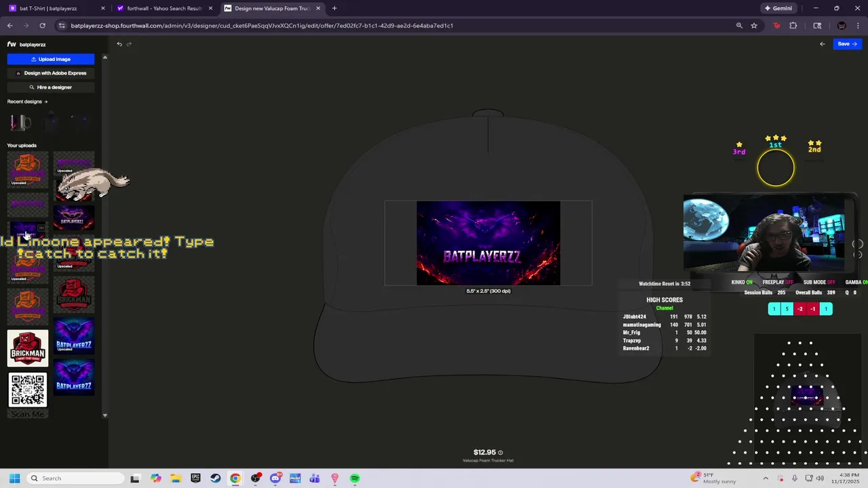Choose the QR code Scan Me upload

pos(28,394)
